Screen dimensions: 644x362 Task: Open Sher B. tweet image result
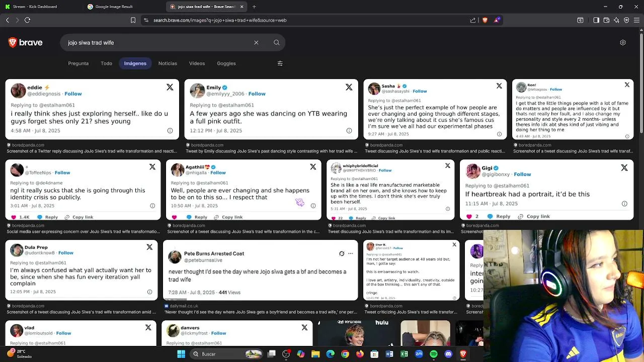click(x=411, y=270)
